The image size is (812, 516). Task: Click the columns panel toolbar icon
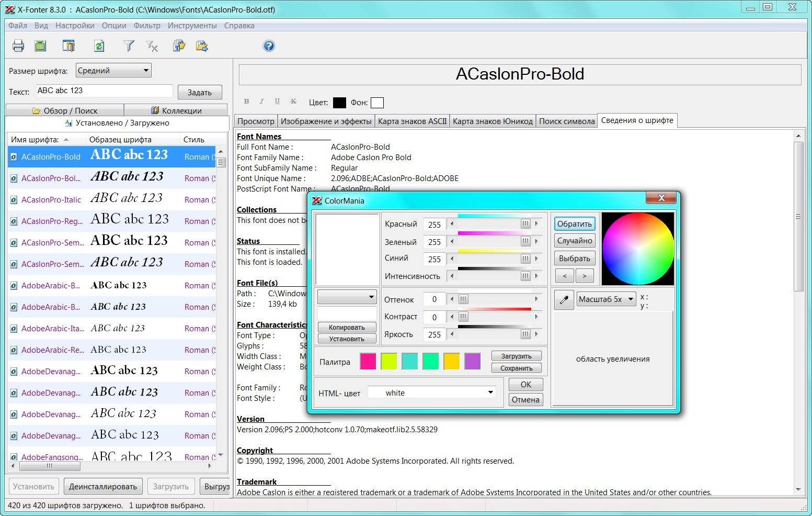coord(68,46)
